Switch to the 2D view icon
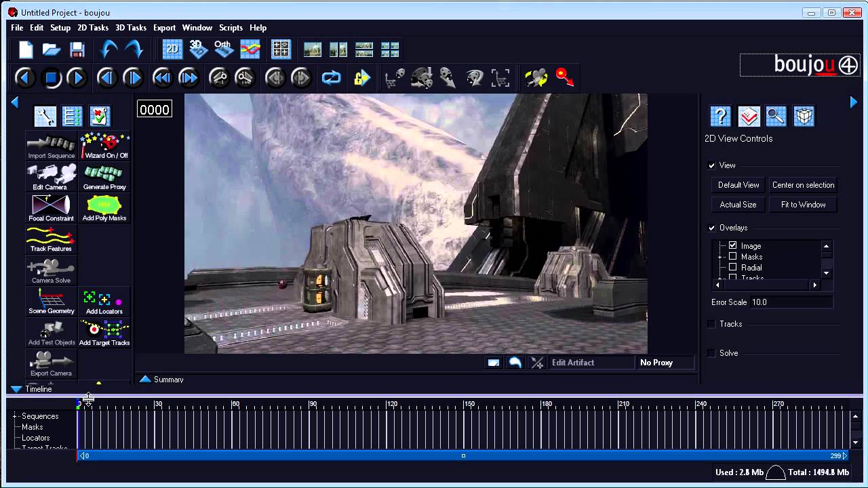Viewport: 868px width, 488px height. 172,49
